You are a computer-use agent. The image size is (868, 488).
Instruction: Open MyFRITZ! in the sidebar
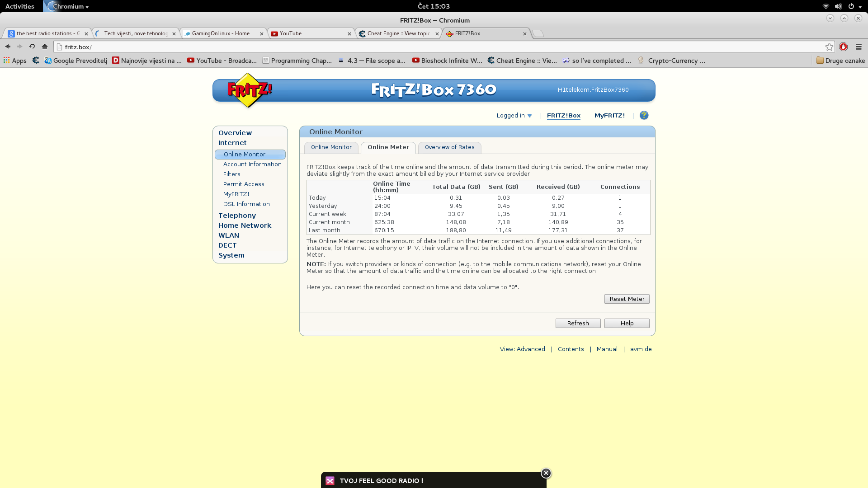coord(236,194)
